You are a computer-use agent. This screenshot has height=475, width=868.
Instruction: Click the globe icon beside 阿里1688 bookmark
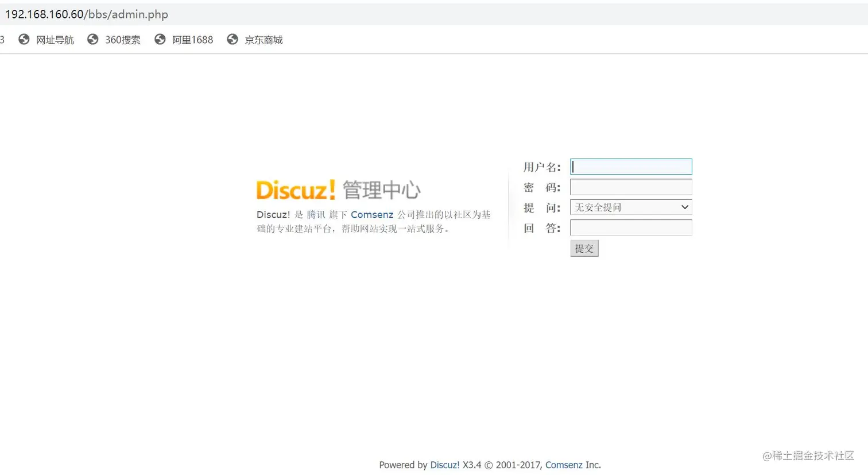[x=160, y=39]
